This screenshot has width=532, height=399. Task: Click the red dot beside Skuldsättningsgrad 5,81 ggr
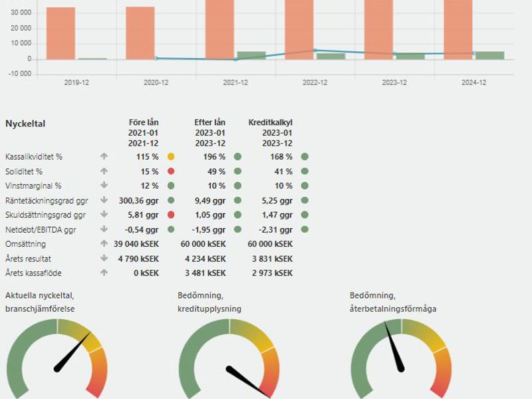click(x=171, y=215)
